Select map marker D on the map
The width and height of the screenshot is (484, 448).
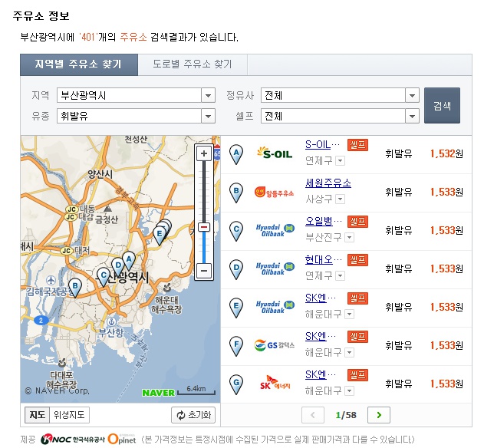(117, 266)
